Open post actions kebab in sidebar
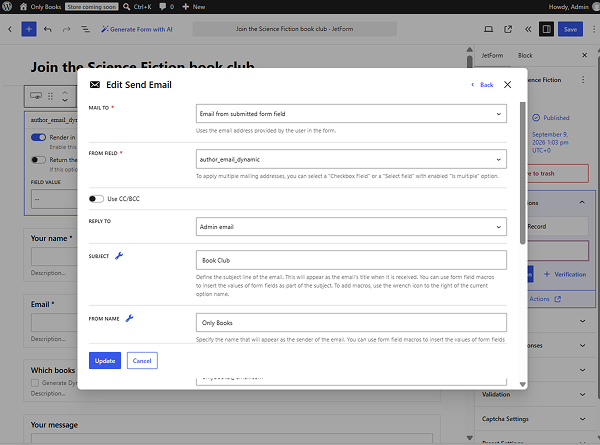Viewport: 600px width, 445px height. coord(583,80)
